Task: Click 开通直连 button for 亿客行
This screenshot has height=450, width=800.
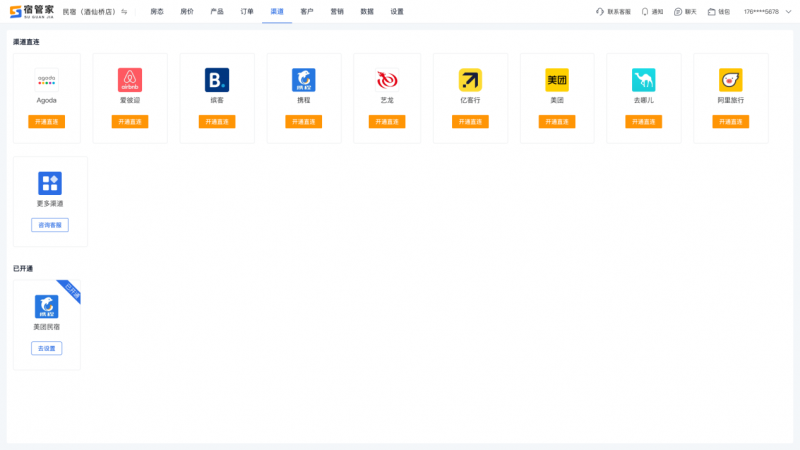Action: 470,121
